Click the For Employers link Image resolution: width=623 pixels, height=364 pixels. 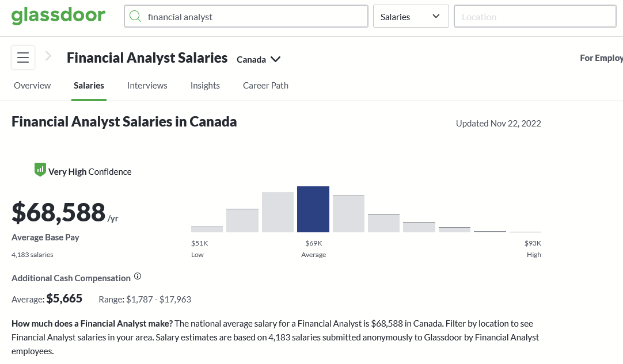point(601,58)
